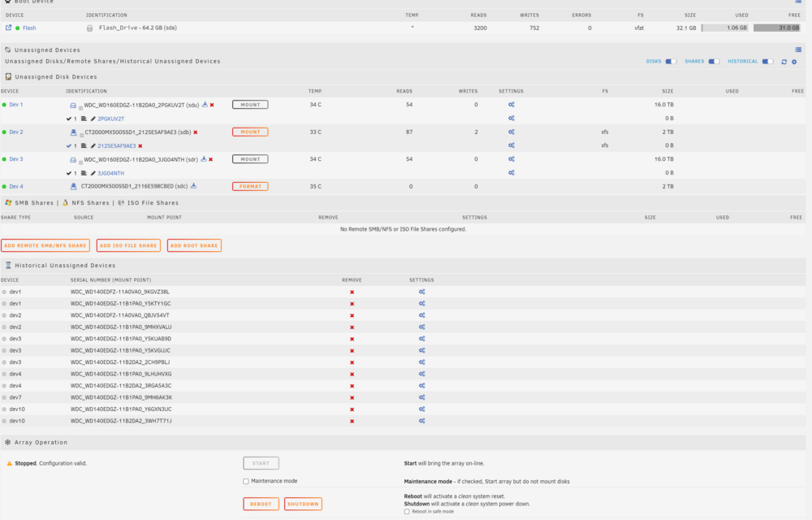Open settings gears for Dev 3 partition row
Image resolution: width=812 pixels, height=520 pixels.
pyautogui.click(x=511, y=173)
